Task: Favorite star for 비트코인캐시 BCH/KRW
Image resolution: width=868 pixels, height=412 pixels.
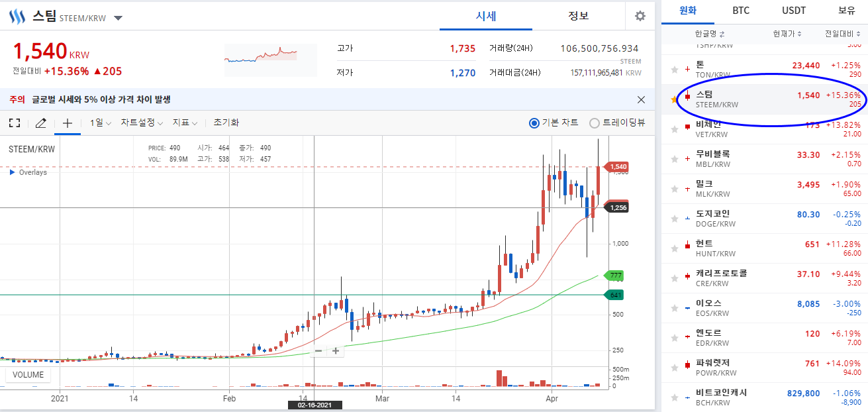Action: [675, 397]
